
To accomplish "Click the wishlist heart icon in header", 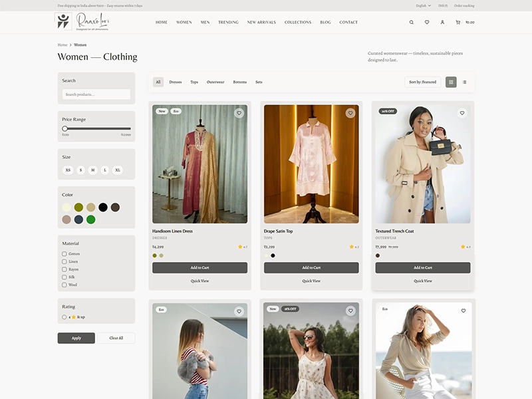I will click(x=427, y=22).
